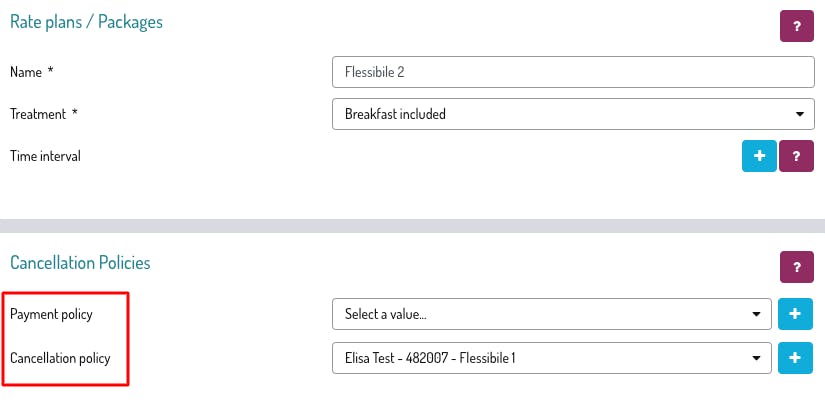Click the 'Cancellation Policies' section heading

pos(80,262)
